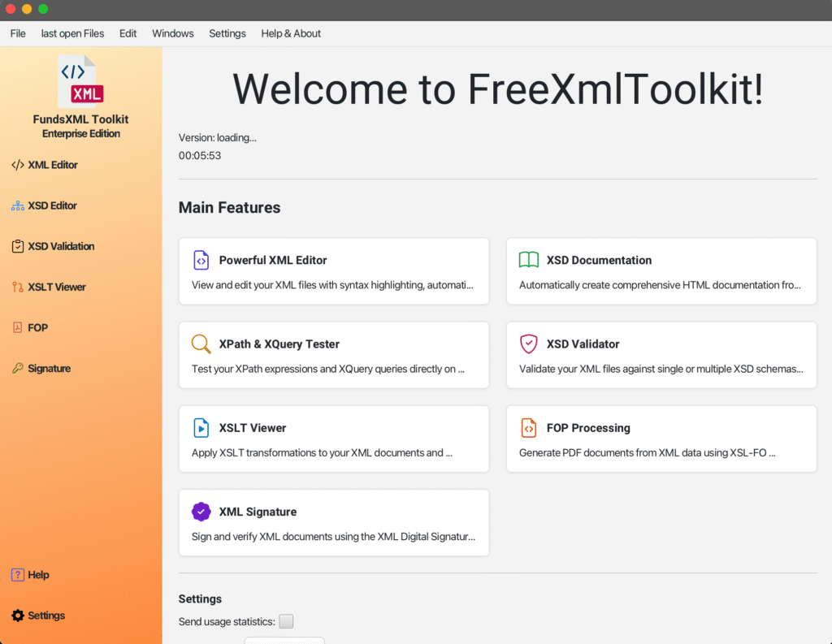Expand the last open Files menu

72,33
